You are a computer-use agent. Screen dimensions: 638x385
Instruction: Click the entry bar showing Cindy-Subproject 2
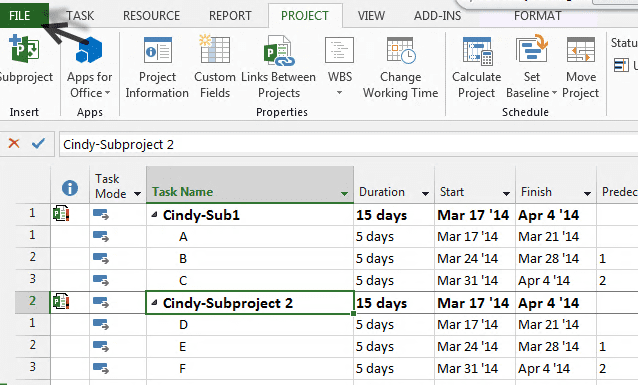point(348,144)
